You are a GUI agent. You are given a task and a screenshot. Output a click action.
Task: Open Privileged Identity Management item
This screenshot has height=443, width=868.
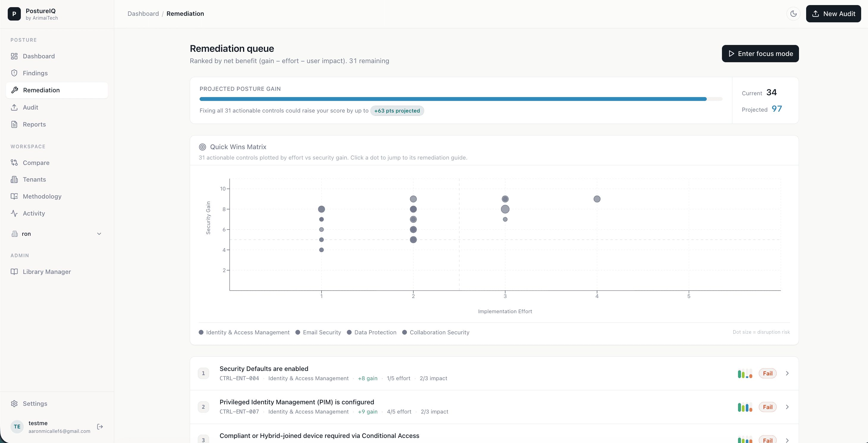pyautogui.click(x=494, y=407)
